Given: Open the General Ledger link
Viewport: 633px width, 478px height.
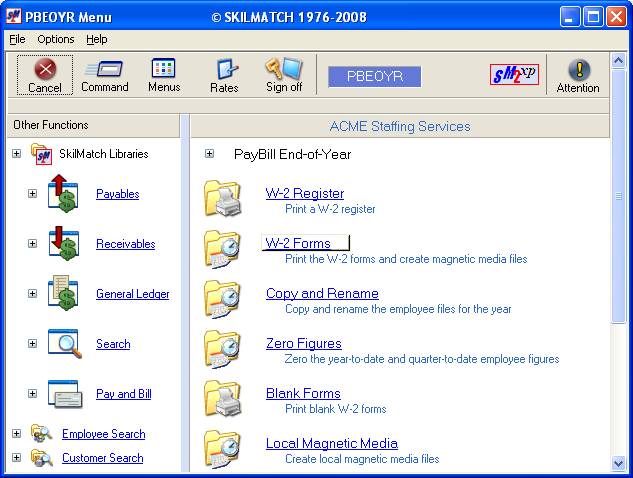Looking at the screenshot, I should click(x=132, y=294).
